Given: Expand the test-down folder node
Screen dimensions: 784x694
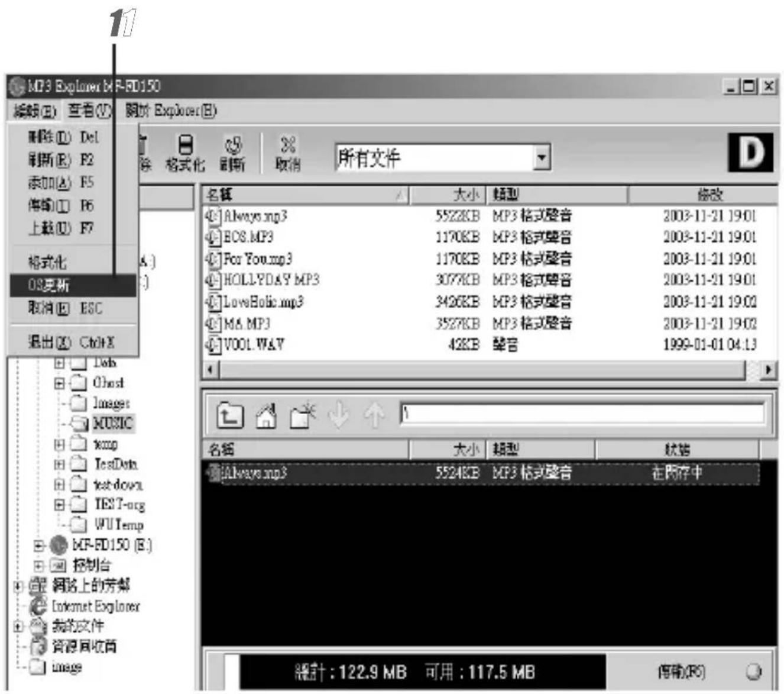Looking at the screenshot, I should 60,485.
